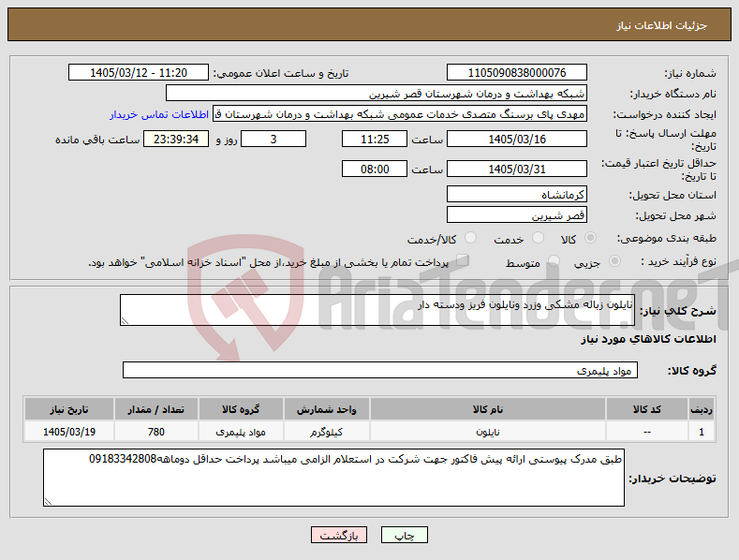Screen dimensions: 739x560
Task: Select the جزیی purchase type radio
Action: click(614, 261)
